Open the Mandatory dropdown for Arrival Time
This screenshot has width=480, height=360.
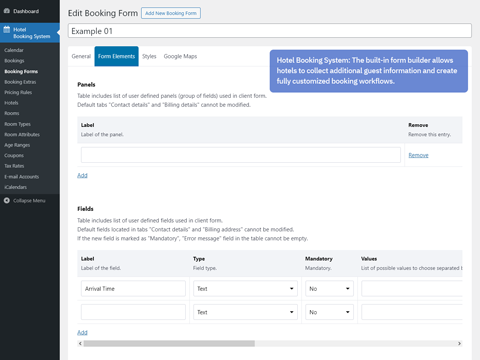tap(329, 289)
